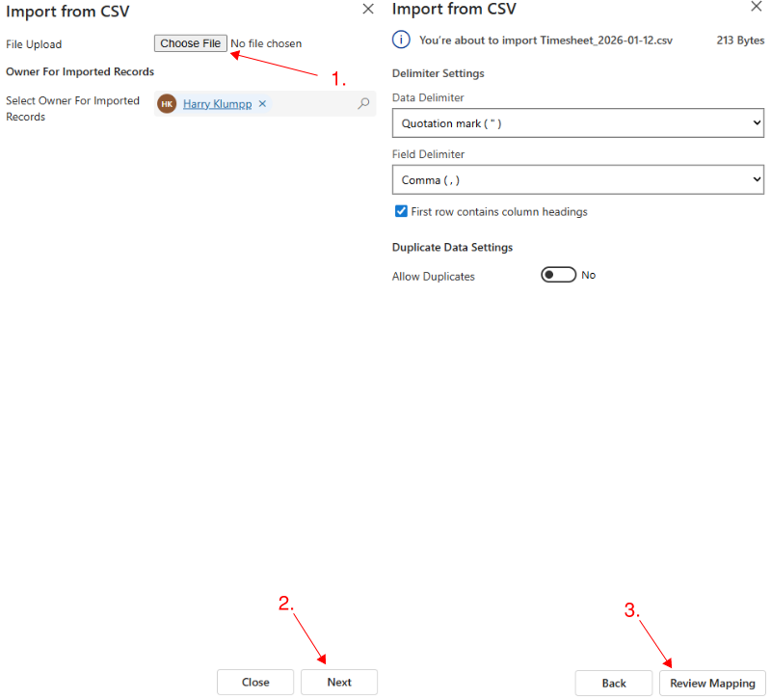Screen dimensions: 771x700
Task: Open the Harry Klumpp record link
Action: (x=218, y=103)
